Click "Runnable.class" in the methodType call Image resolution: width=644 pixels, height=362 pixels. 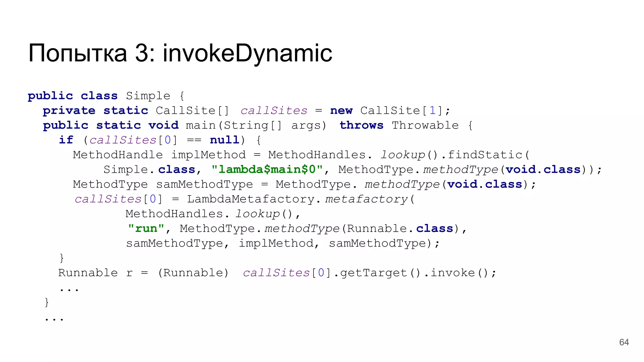click(400, 228)
